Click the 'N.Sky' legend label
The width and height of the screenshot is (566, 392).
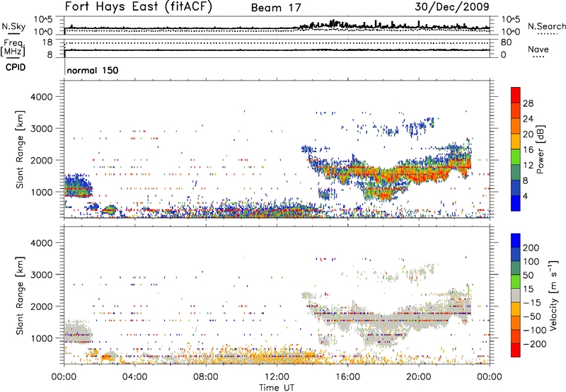pyautogui.click(x=13, y=26)
